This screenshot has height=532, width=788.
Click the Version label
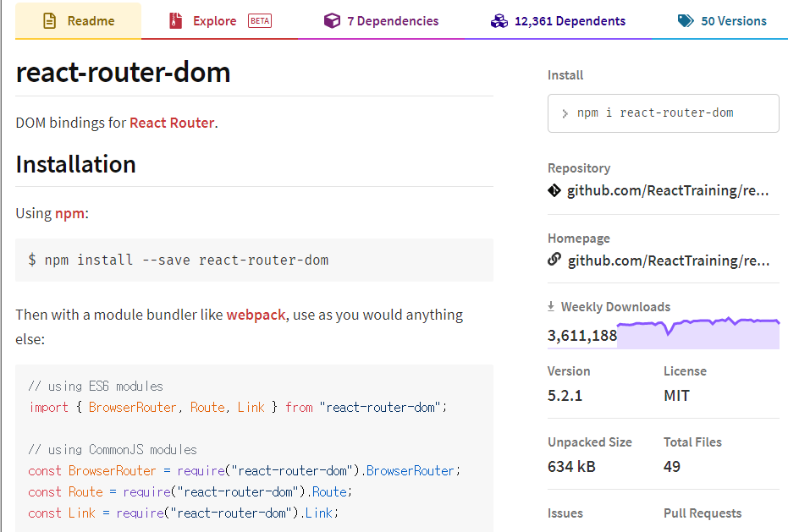pyautogui.click(x=569, y=371)
